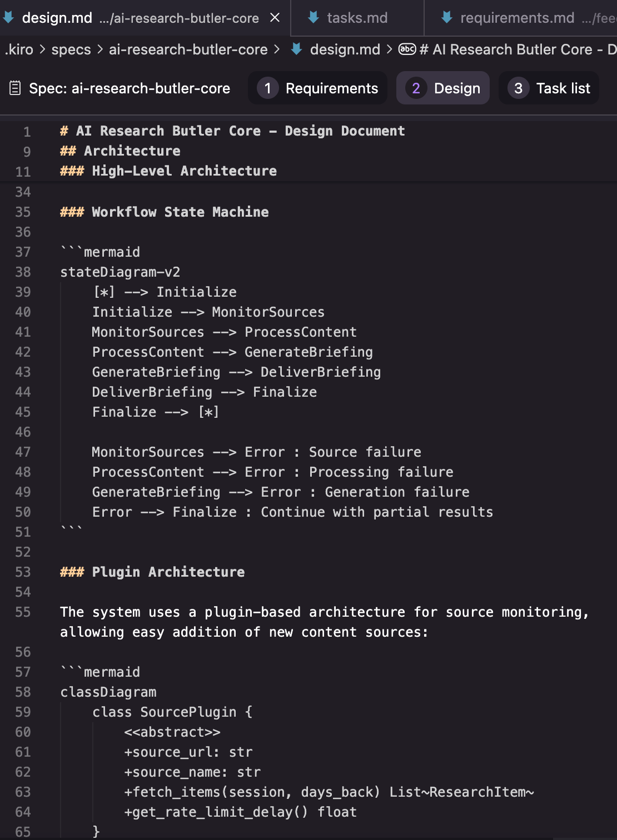Open the Requirements spec step
This screenshot has width=617, height=840.
click(318, 88)
